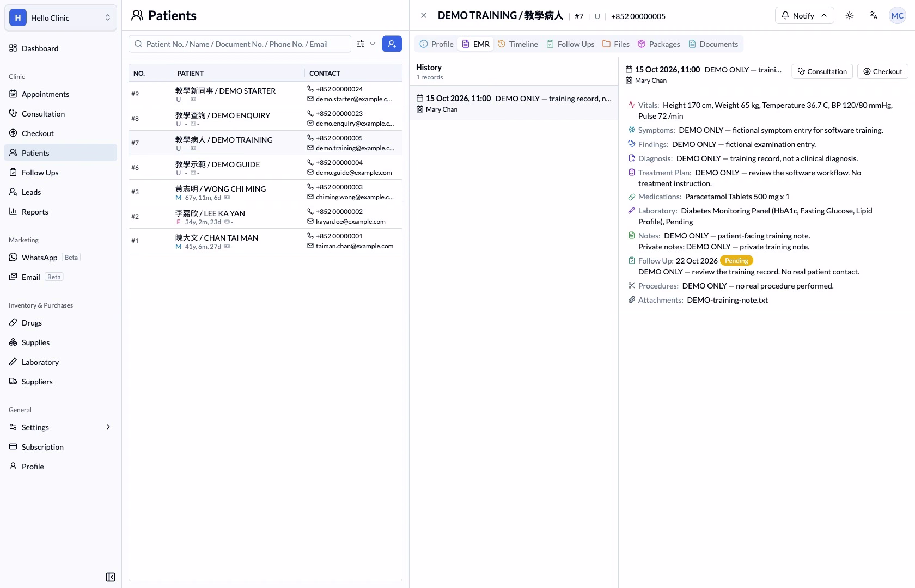Close the DEMO TRAINING patient panel

(424, 16)
